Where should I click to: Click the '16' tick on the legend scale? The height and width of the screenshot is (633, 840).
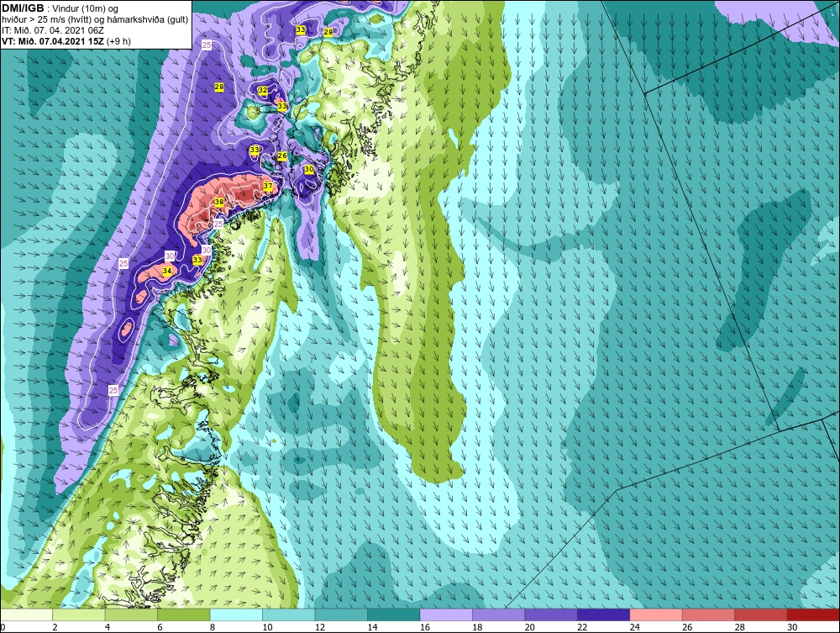425,627
